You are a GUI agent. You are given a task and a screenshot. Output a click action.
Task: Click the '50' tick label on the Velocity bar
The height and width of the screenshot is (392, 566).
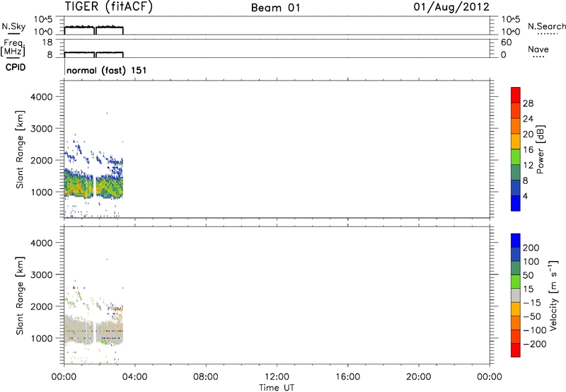click(528, 275)
